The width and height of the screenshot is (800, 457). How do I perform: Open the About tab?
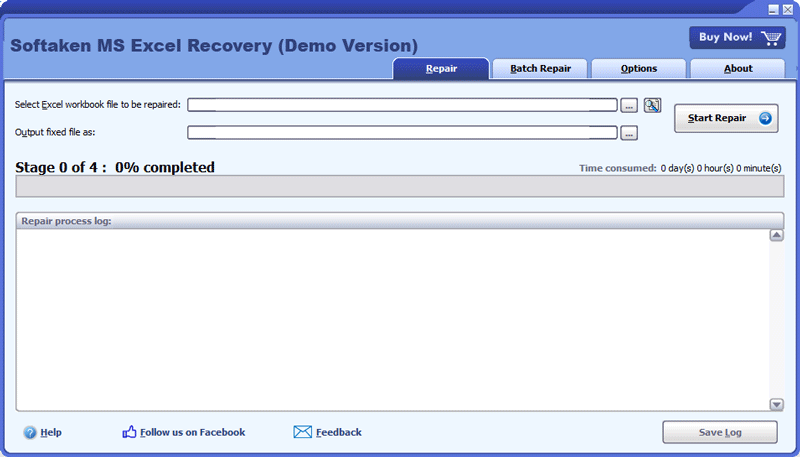tap(738, 69)
